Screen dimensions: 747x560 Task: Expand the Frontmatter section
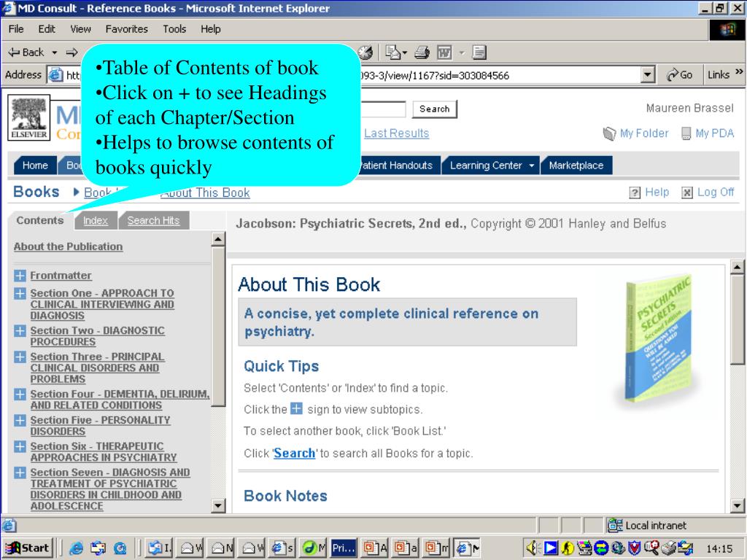click(20, 276)
